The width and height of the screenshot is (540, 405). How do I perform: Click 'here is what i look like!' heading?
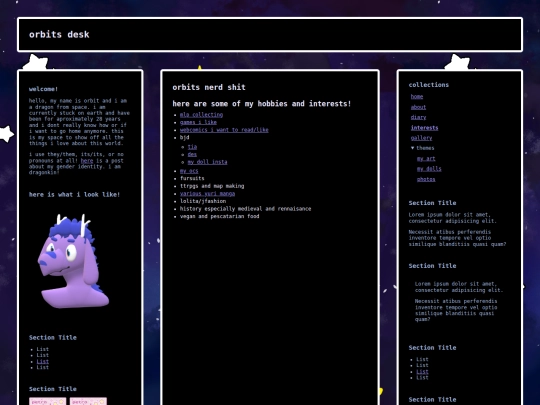click(x=74, y=195)
